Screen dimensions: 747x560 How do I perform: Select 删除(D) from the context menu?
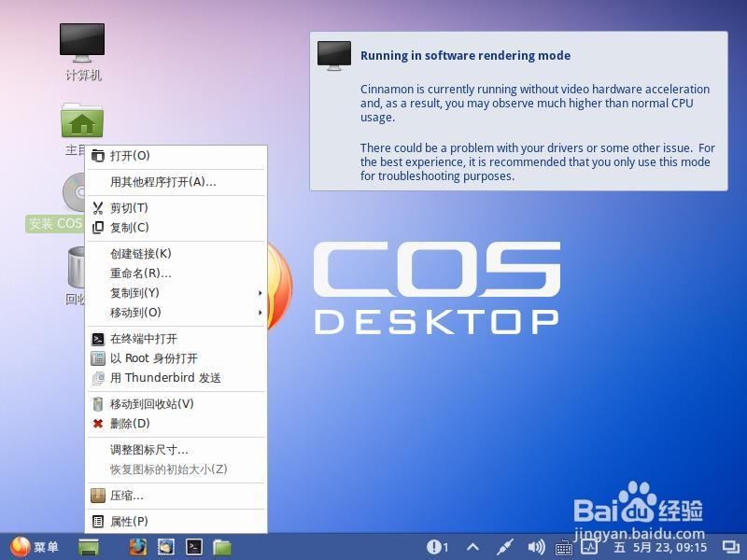point(176,424)
